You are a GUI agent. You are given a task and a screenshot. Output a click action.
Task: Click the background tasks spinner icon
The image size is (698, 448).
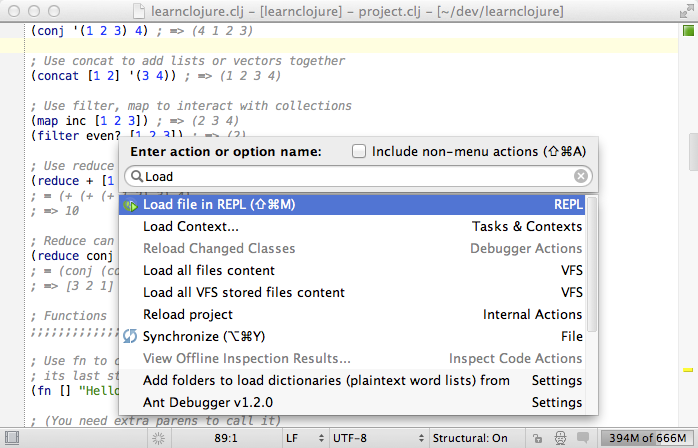point(158,438)
